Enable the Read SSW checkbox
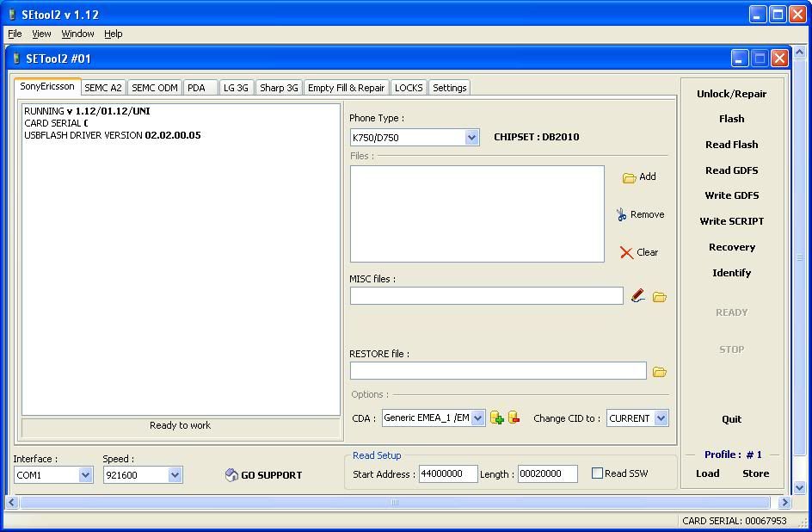 pos(597,473)
